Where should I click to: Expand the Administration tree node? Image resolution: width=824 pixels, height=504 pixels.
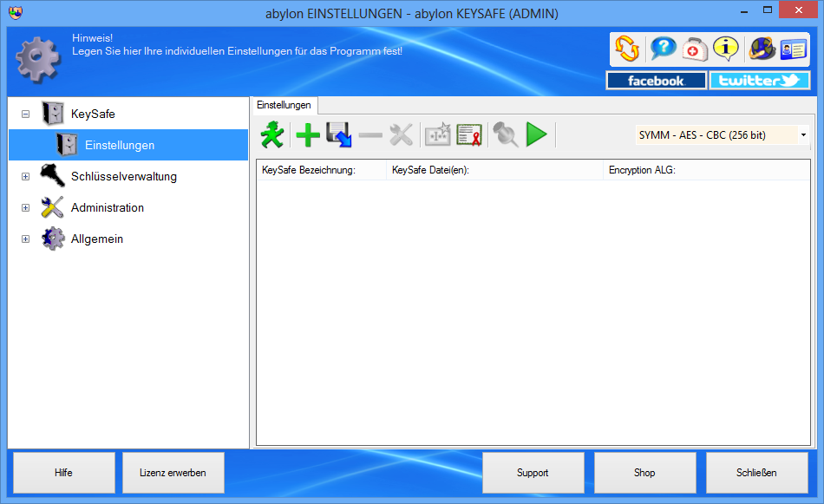(25, 208)
